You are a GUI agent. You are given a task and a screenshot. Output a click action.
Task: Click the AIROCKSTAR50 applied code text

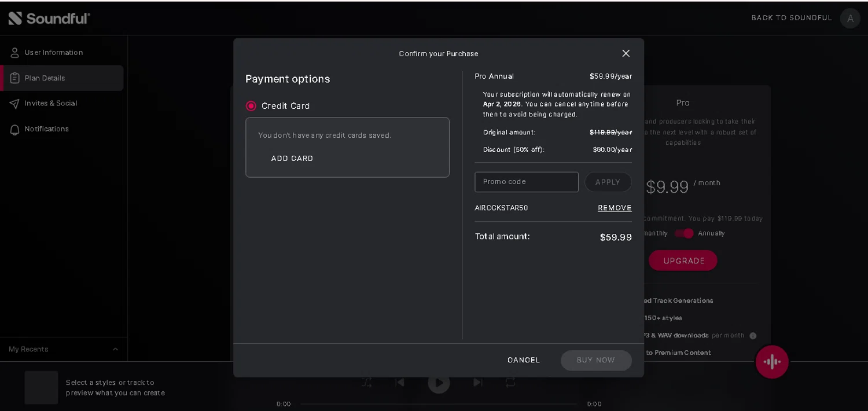(x=501, y=208)
